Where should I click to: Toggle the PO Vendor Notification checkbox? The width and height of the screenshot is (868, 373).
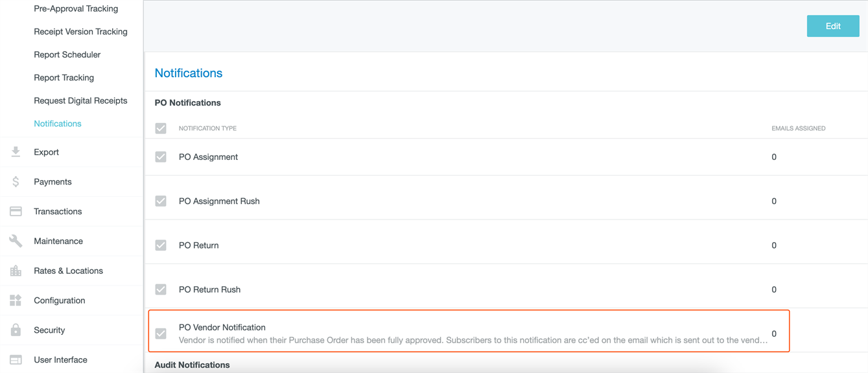click(161, 333)
